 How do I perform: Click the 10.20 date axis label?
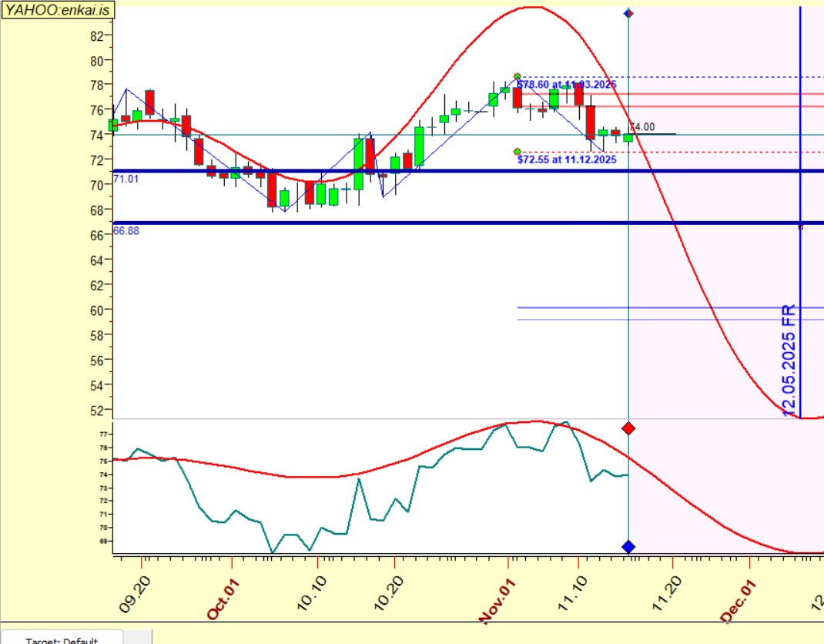tap(388, 593)
